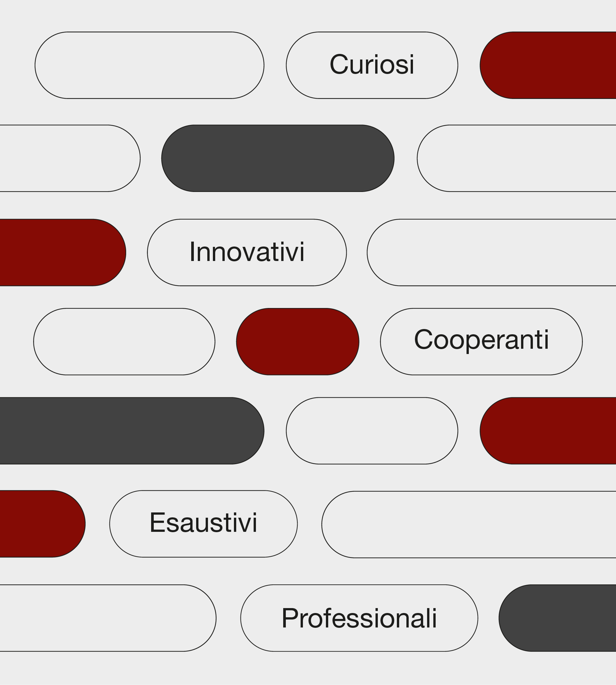
Task: Click the dark gray pill right of Professionali
Action: click(x=559, y=618)
